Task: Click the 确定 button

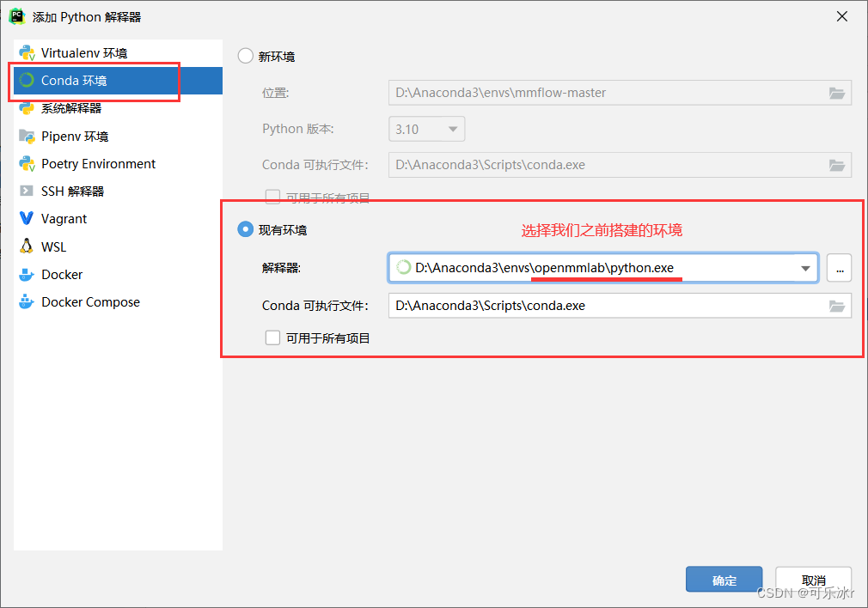Action: click(724, 579)
